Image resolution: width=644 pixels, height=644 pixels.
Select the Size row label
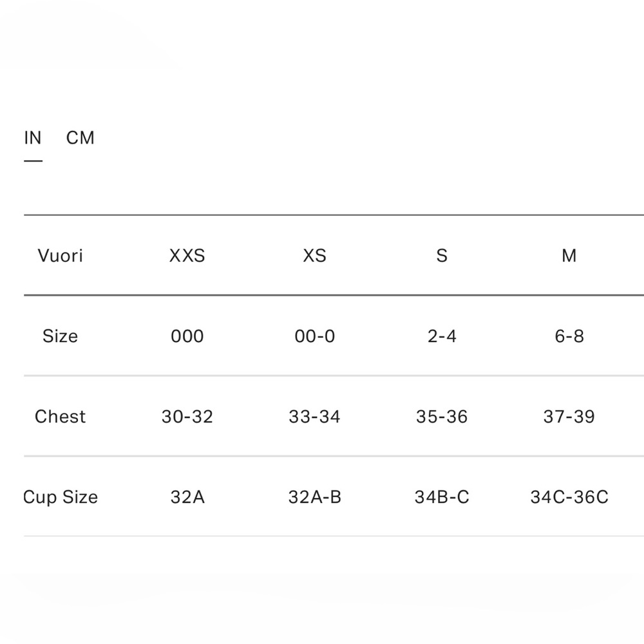[60, 336]
